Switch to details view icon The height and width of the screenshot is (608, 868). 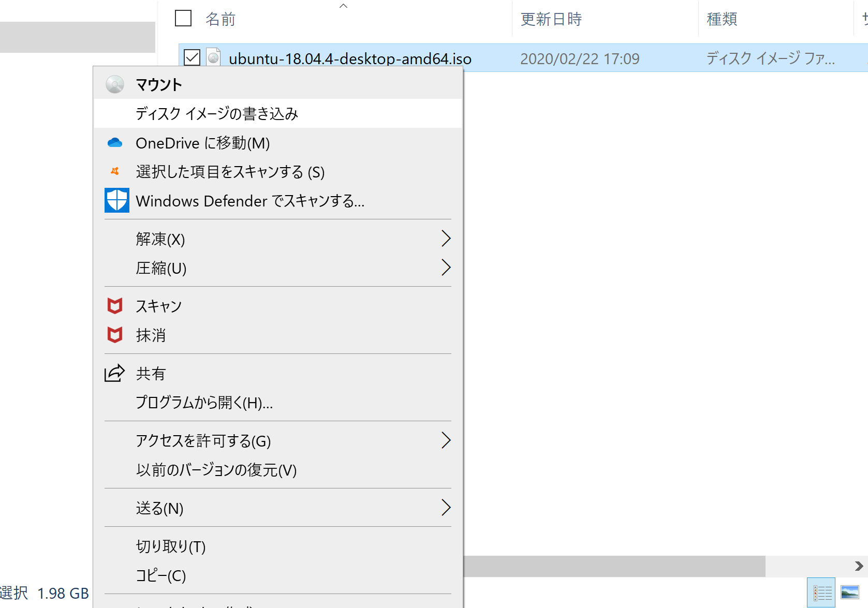[x=821, y=592]
